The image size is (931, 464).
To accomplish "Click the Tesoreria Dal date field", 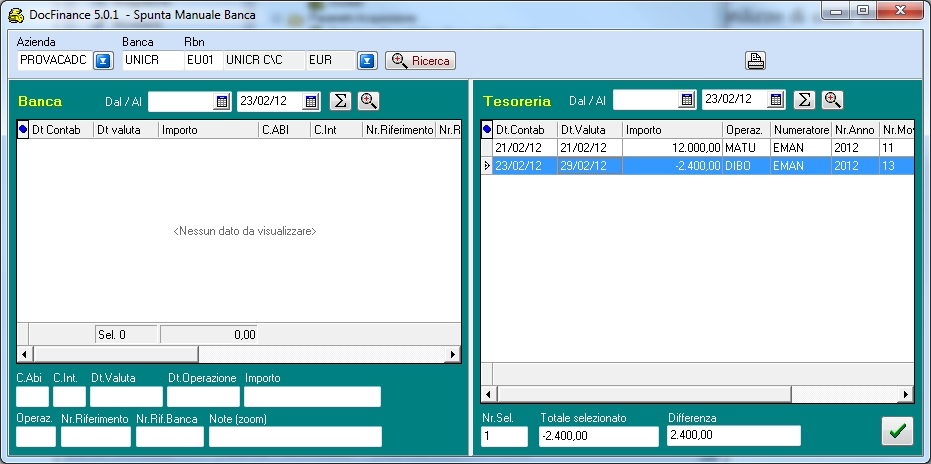I will click(646, 100).
